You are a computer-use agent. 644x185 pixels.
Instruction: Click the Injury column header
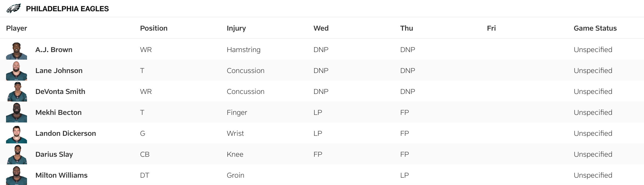click(x=236, y=28)
